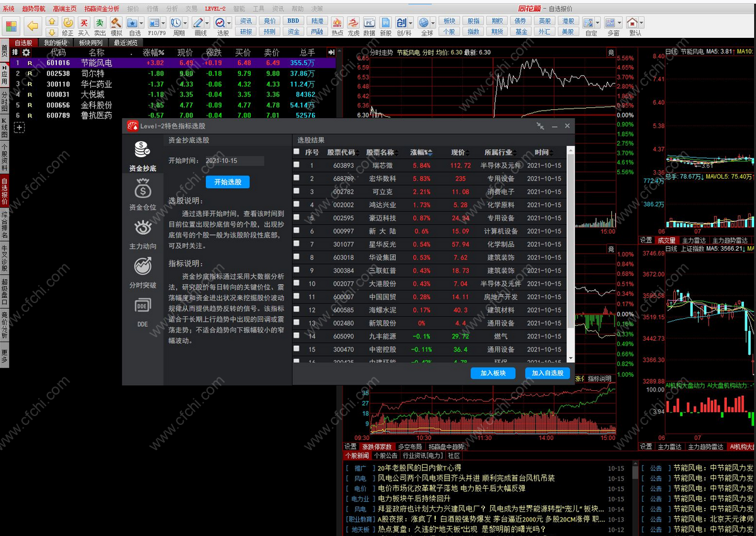Switch to the 我的板块 tab
Viewport: 756px width, 536px height.
55,43
